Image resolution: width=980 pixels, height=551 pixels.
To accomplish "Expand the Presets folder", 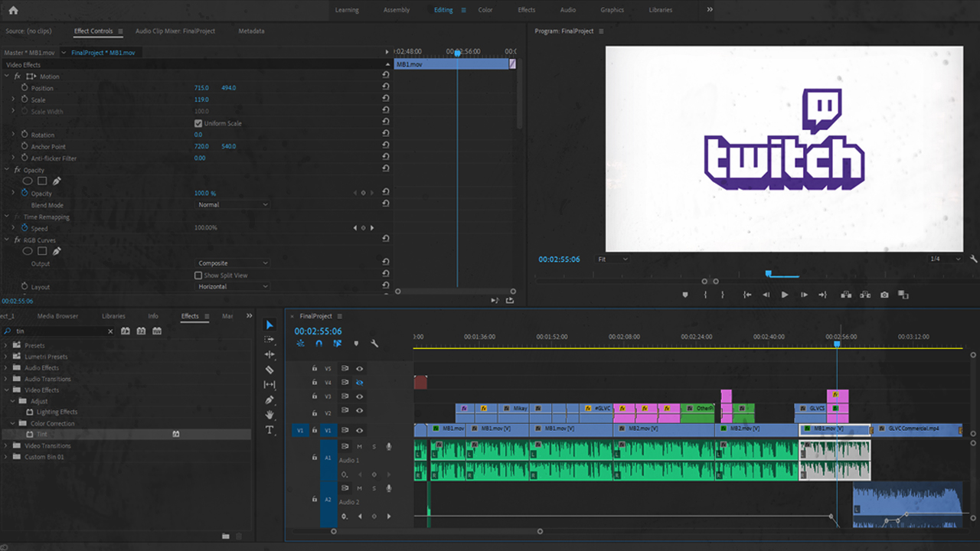I will pyautogui.click(x=7, y=345).
